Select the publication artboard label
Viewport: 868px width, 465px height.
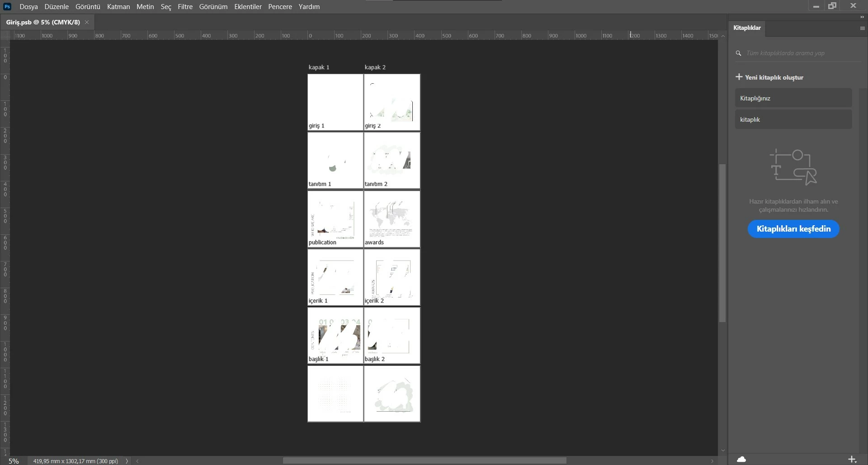coord(322,242)
